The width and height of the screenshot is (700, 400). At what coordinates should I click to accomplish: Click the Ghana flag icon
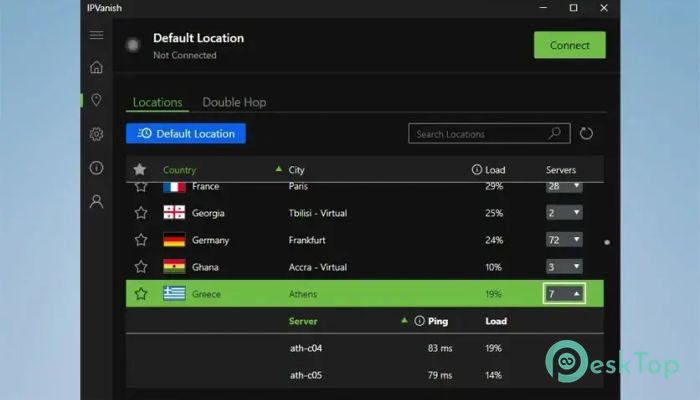174,267
